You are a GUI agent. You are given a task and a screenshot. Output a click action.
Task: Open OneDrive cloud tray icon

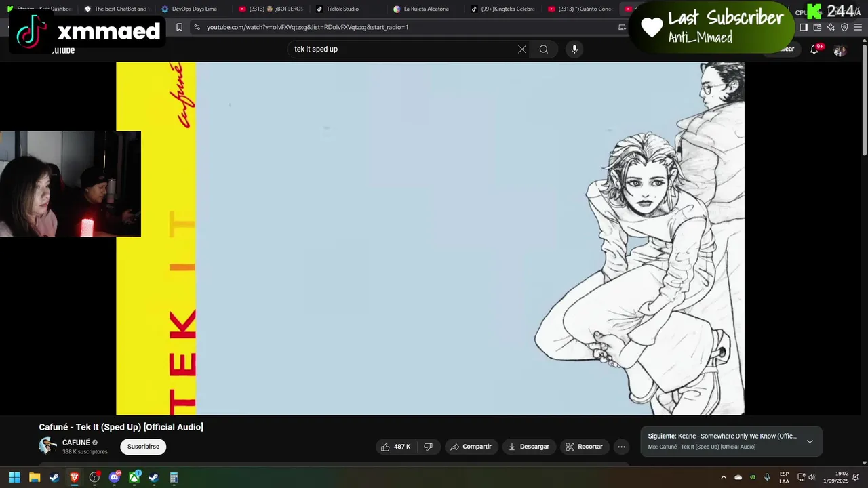[738, 477]
